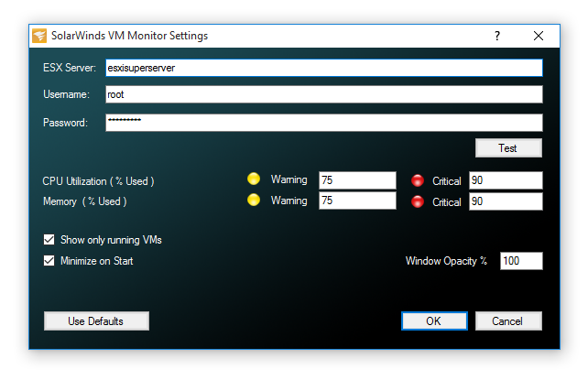The width and height of the screenshot is (588, 380).
Task: Click the SolarWinds VM Monitor Settings title text
Action: (129, 36)
